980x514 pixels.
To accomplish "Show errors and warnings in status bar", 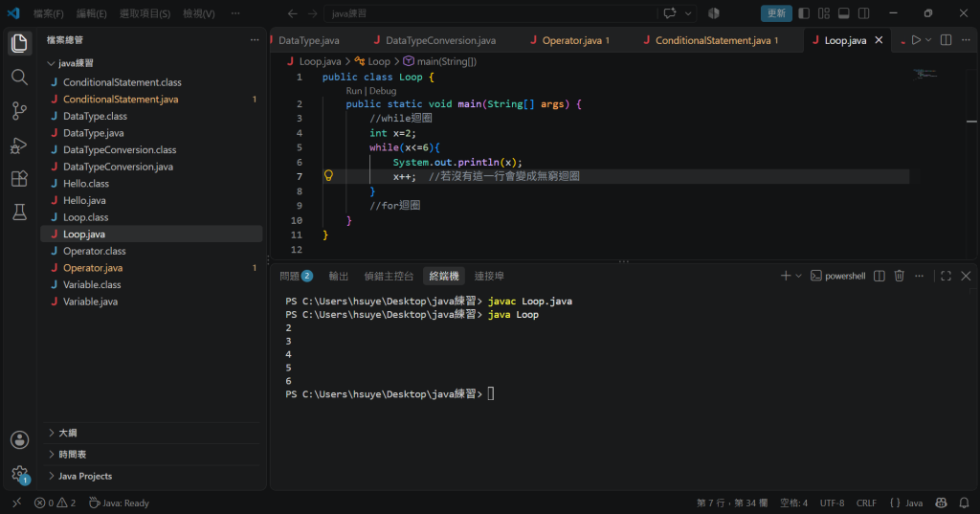I will coord(55,503).
